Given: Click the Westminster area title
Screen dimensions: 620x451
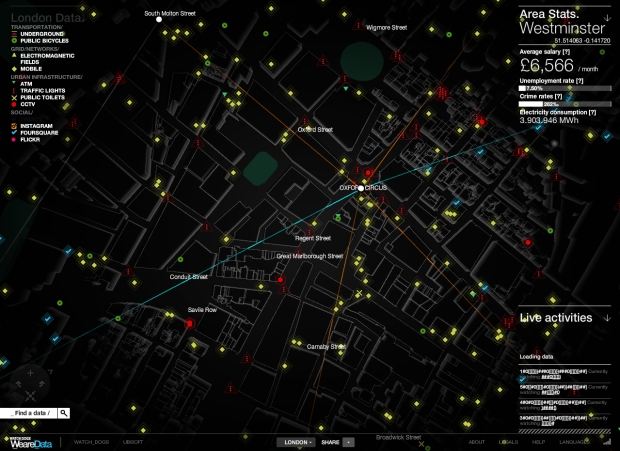Looking at the screenshot, I should [562, 28].
